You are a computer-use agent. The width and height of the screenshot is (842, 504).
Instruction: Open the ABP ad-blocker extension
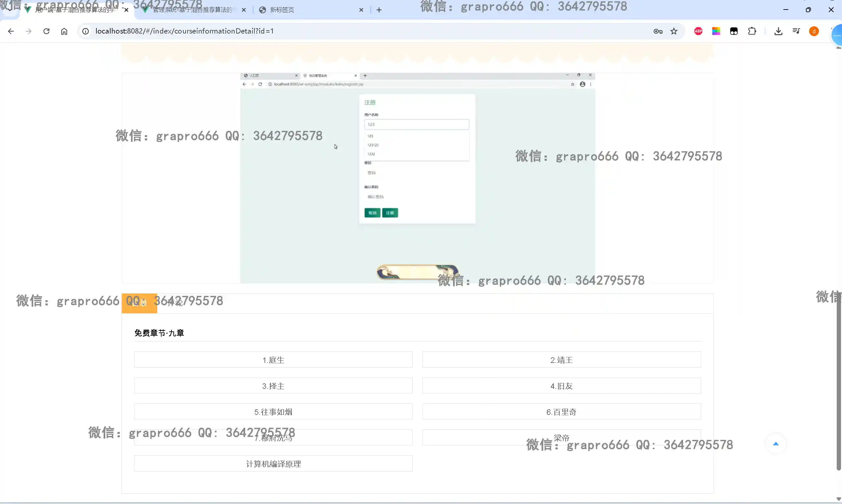(698, 31)
